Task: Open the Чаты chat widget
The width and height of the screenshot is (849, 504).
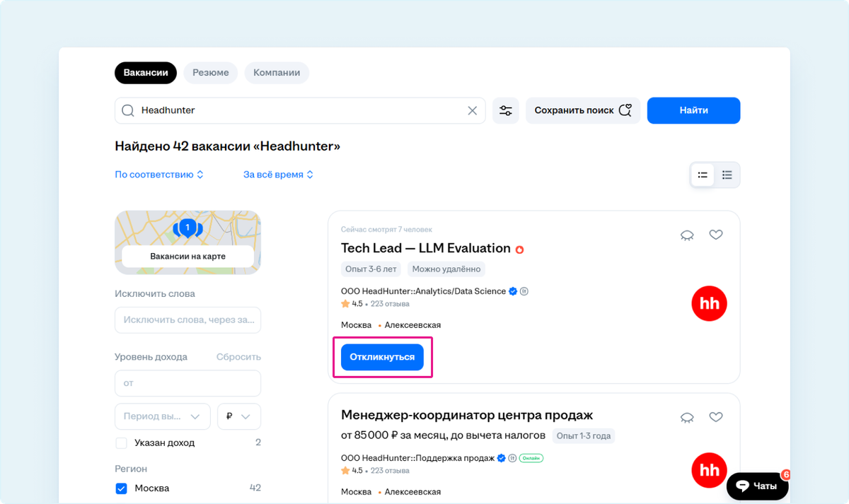Action: 757,486
